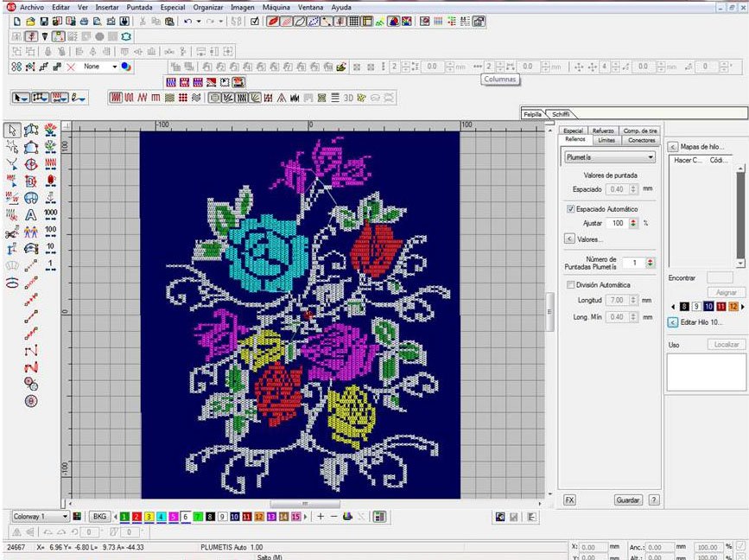Select the two figures duplicate tool
Viewport: 749px width, 560px height.
coord(30,232)
